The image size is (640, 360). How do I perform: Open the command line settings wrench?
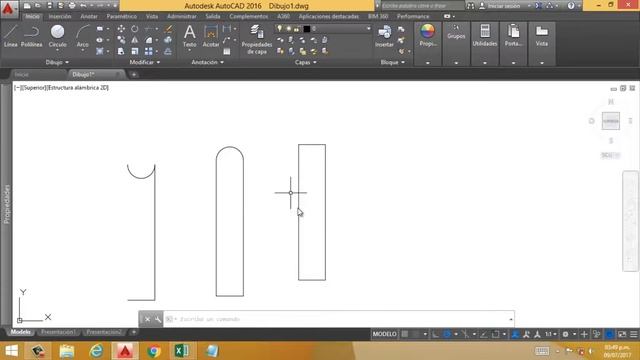tap(158, 319)
